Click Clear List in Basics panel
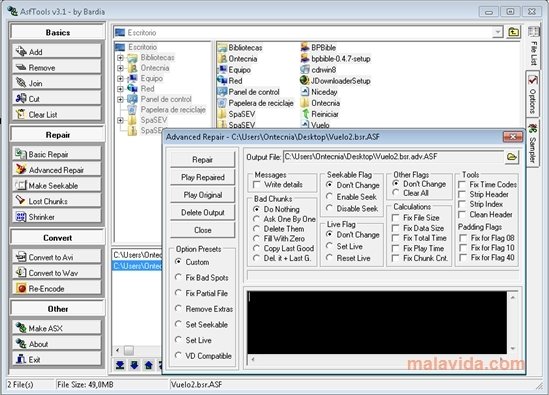549x395 pixels. (x=57, y=114)
